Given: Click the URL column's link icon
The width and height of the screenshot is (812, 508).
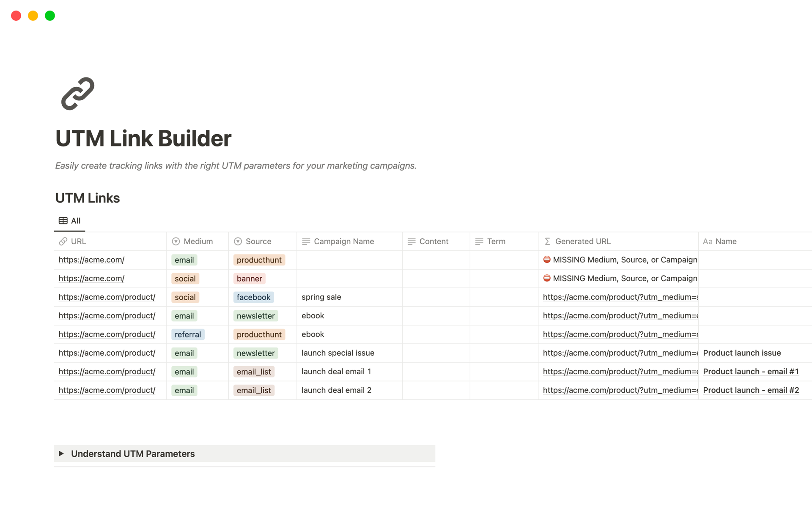Looking at the screenshot, I should tap(63, 241).
